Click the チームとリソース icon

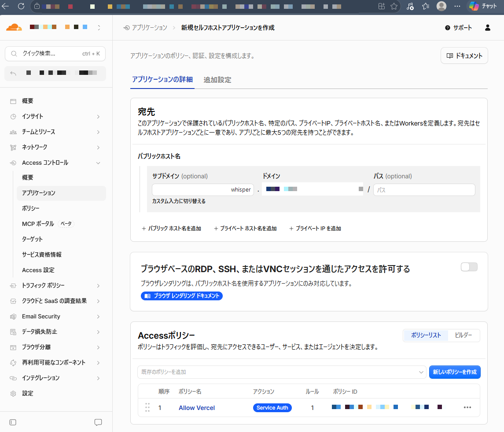[x=13, y=132]
